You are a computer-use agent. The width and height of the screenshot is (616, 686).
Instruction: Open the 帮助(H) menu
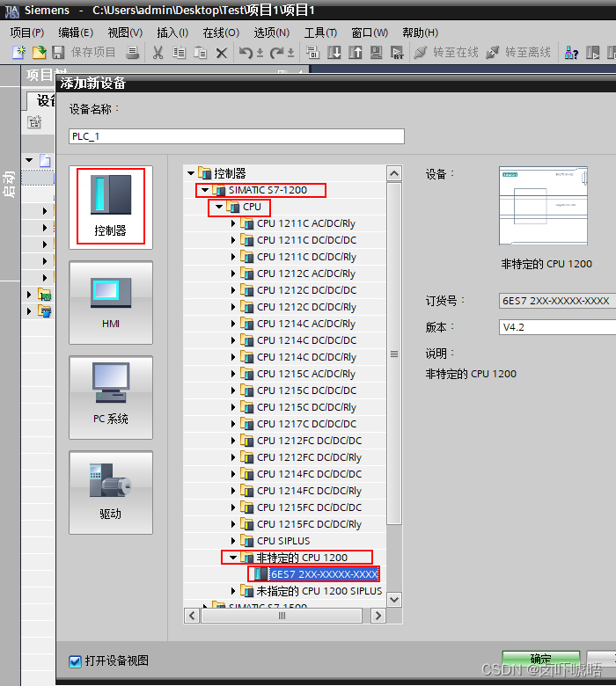tap(421, 33)
